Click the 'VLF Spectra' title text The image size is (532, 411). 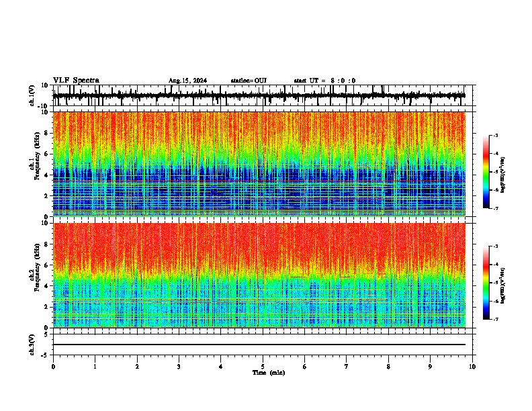point(76,81)
